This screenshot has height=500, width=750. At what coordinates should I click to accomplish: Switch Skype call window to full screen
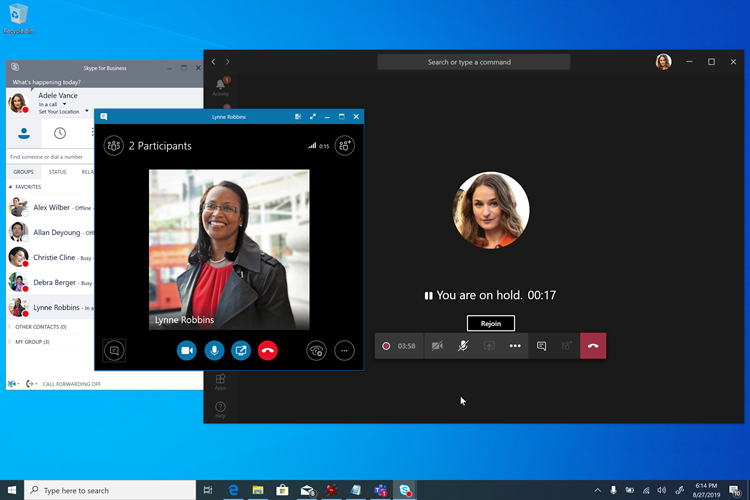(313, 117)
